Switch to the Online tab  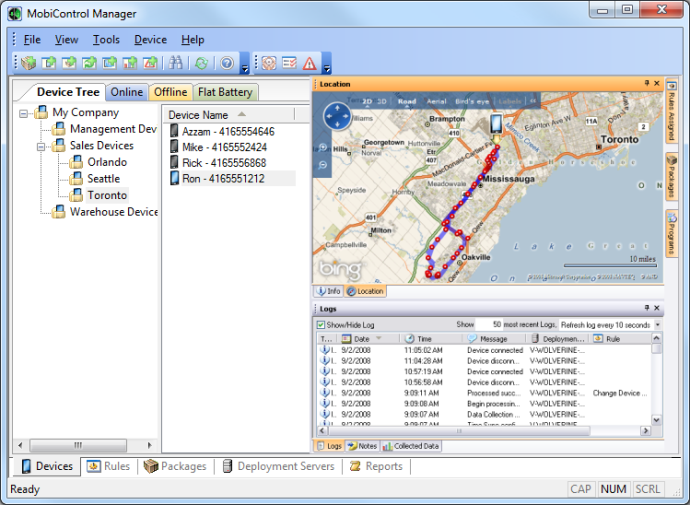[127, 92]
